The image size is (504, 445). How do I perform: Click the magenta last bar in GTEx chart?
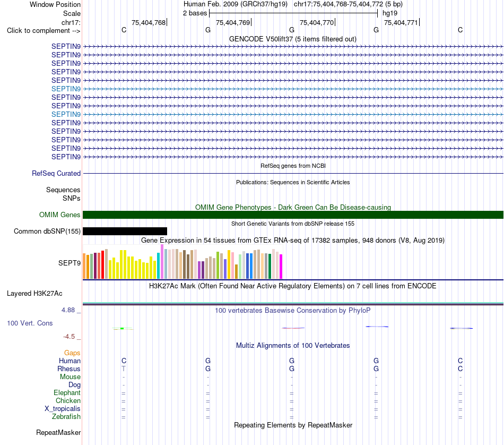(281, 267)
